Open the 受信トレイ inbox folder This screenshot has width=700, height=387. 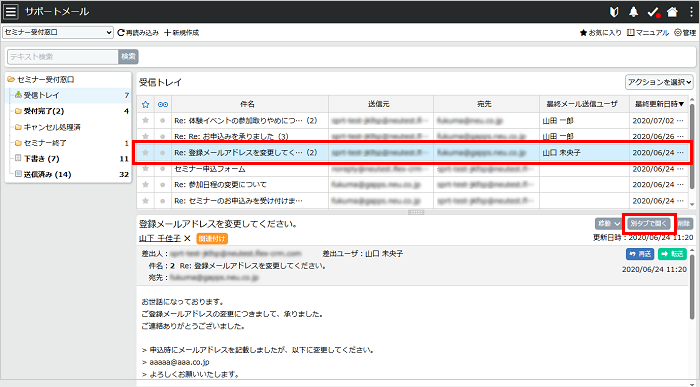point(41,95)
